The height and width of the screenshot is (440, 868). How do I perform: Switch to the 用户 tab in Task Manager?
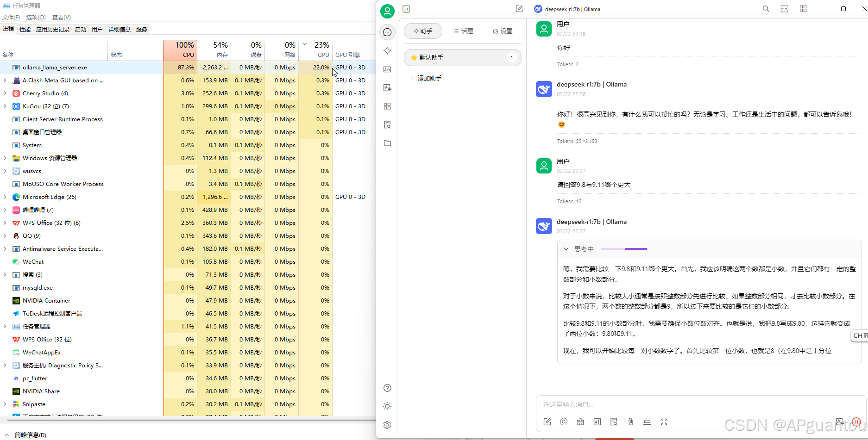97,29
